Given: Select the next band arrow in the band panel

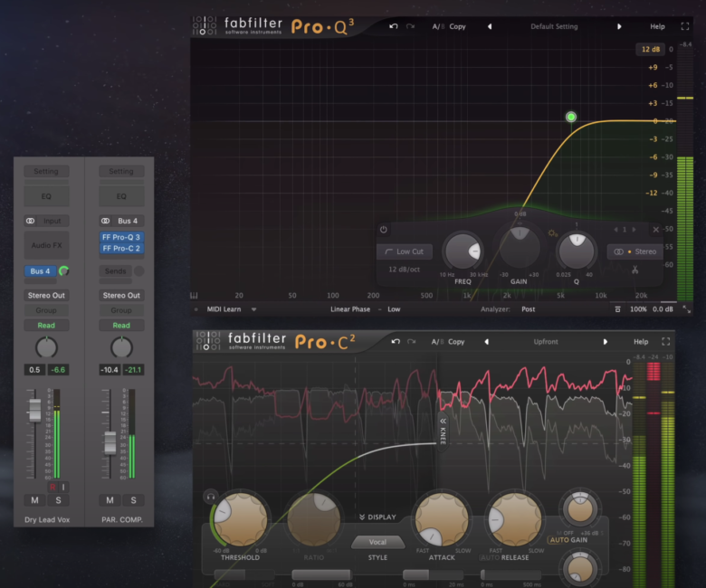Looking at the screenshot, I should click(634, 230).
